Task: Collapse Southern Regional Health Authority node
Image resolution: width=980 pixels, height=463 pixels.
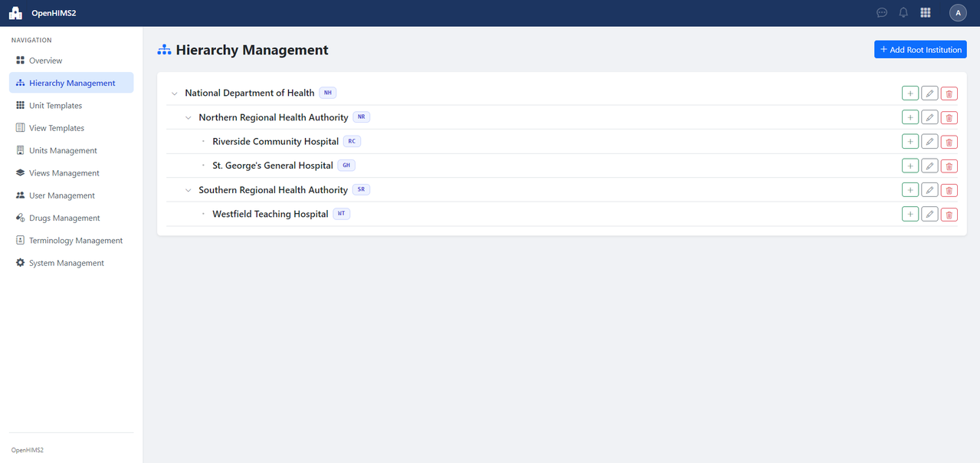Action: click(188, 190)
